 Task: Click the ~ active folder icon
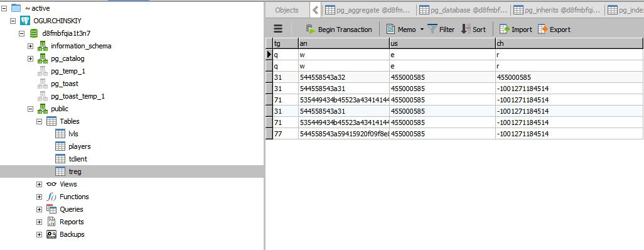click(x=16, y=8)
